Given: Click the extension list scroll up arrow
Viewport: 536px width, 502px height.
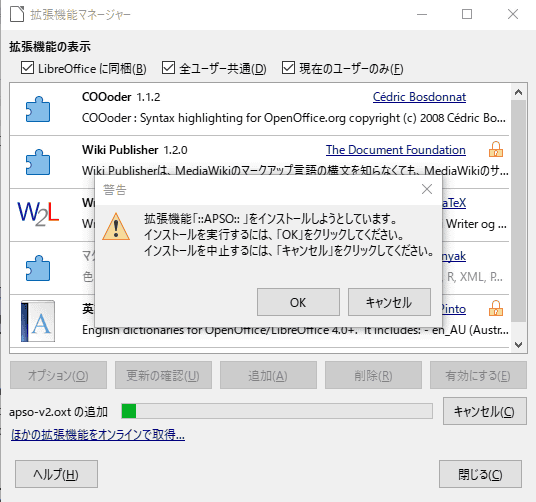Looking at the screenshot, I should (519, 92).
